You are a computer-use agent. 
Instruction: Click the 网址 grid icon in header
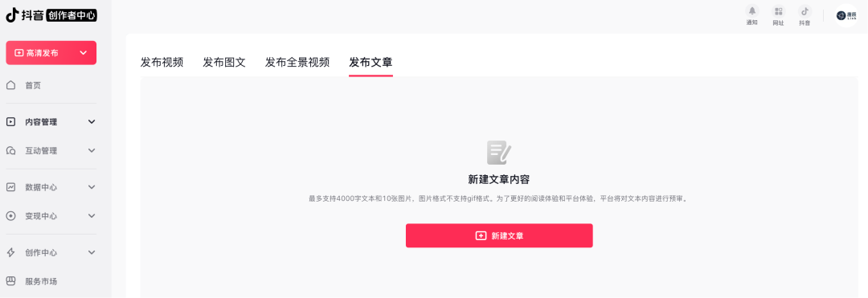[x=778, y=11]
